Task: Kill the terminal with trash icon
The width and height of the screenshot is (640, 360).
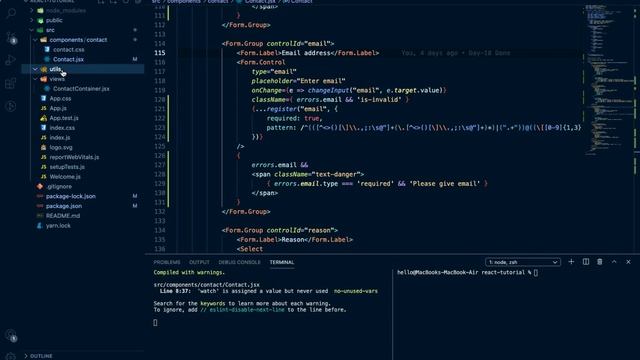Action: coord(600,262)
